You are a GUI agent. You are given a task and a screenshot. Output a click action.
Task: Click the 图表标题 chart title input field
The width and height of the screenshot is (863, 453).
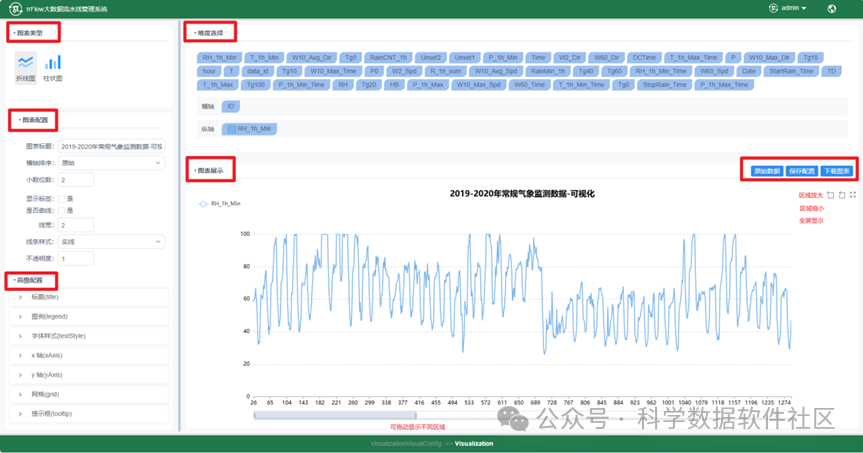[x=112, y=147]
